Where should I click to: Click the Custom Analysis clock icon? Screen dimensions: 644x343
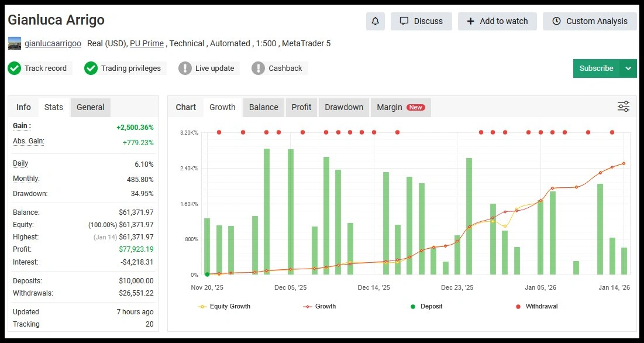pyautogui.click(x=556, y=21)
